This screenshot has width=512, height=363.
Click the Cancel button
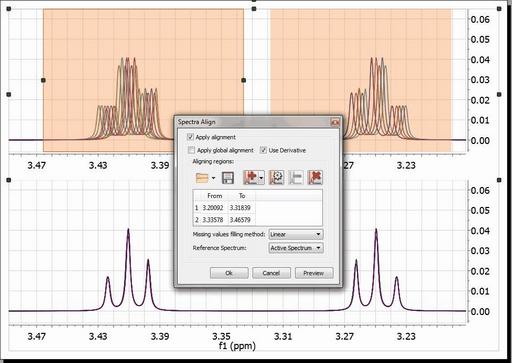[x=271, y=273]
